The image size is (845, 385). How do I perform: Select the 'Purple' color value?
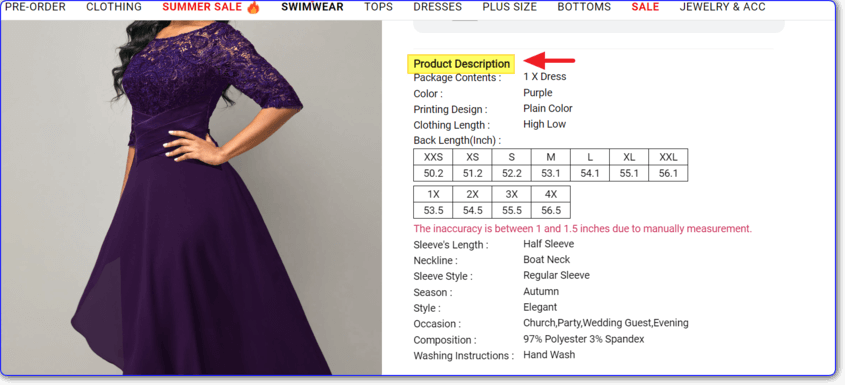point(538,93)
